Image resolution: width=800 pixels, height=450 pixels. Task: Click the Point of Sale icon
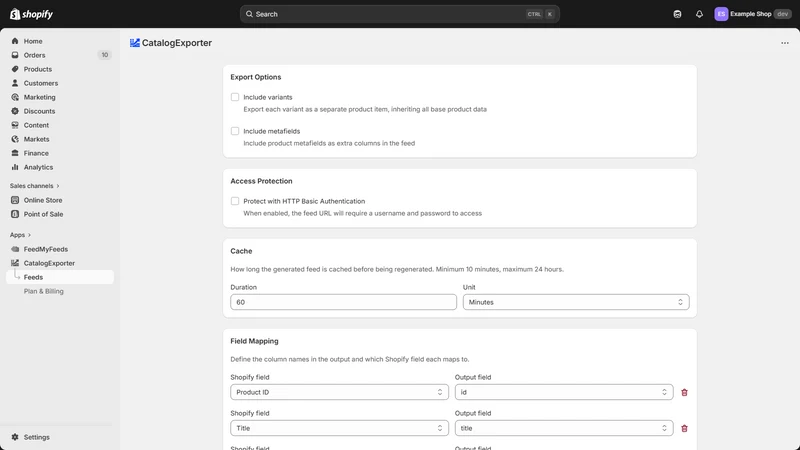(15, 214)
